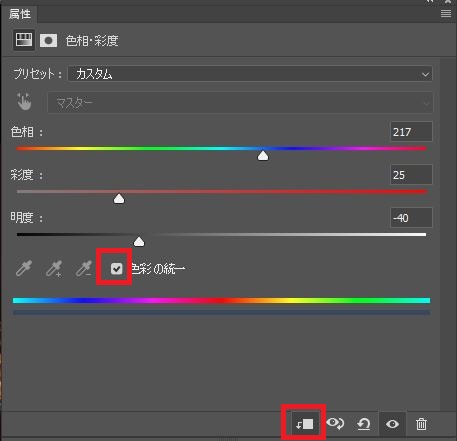Click the Hue/Saturation adjustment icon
This screenshot has height=441, width=457.
[x=24, y=40]
